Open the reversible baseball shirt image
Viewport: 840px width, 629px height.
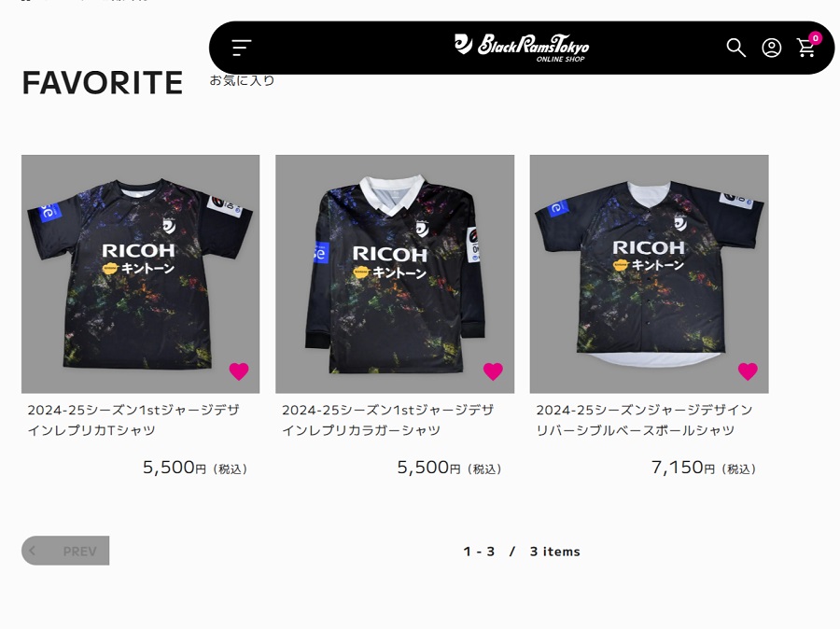tap(650, 273)
